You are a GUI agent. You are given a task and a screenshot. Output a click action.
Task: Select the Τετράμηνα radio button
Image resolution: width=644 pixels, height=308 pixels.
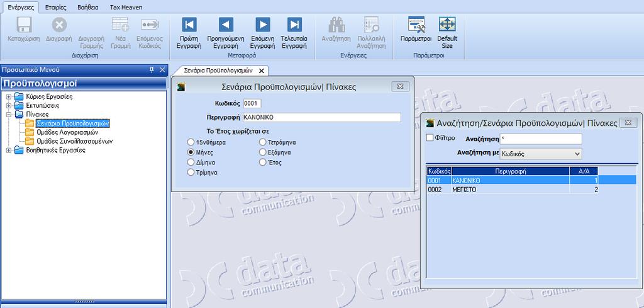[x=263, y=142]
